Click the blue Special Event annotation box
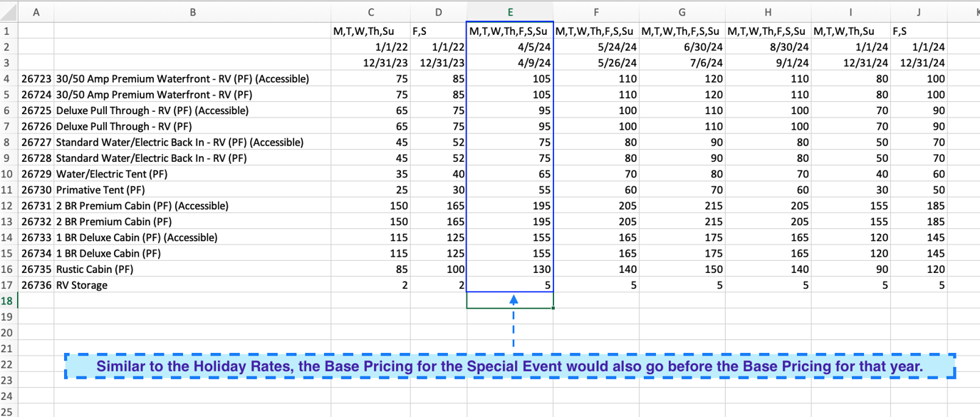Viewport: 980px width, 417px height. 509,366
